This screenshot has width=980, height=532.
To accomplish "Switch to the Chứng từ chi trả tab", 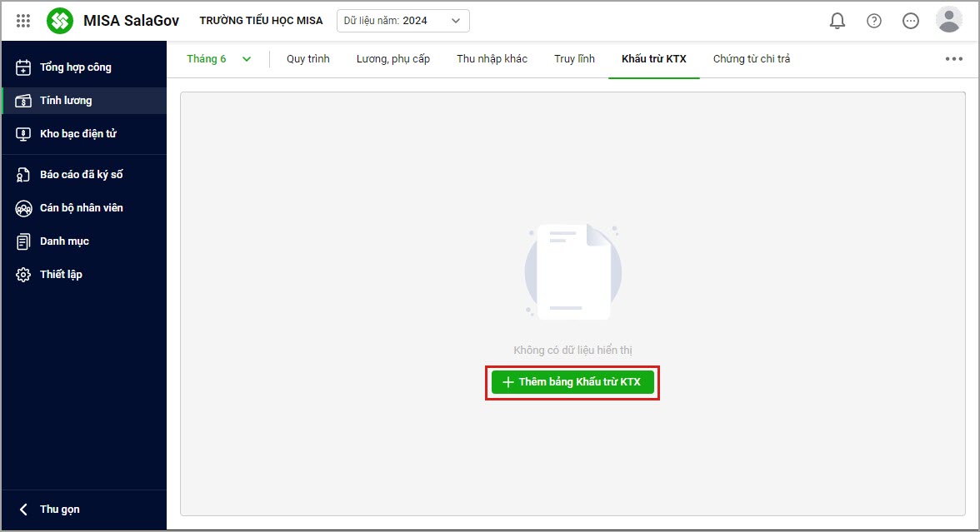I will pos(751,59).
